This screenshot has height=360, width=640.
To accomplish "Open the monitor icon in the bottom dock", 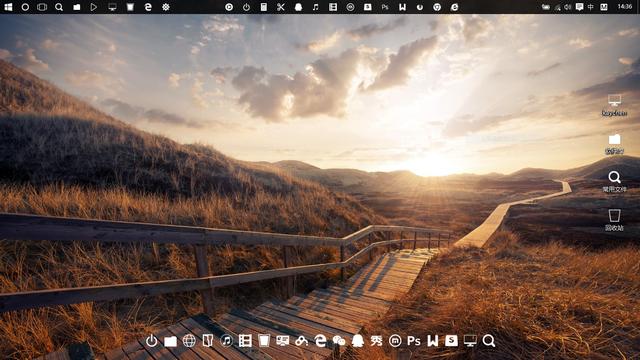I will click(x=470, y=340).
